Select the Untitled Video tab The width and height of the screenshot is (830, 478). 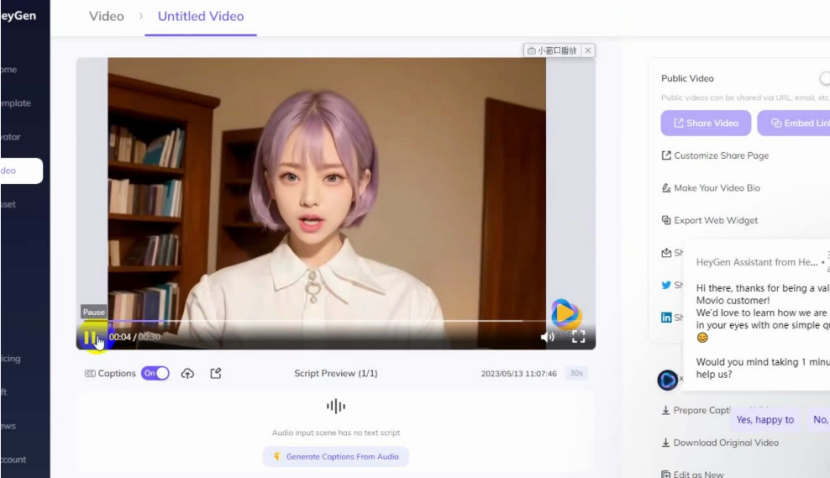coord(201,16)
